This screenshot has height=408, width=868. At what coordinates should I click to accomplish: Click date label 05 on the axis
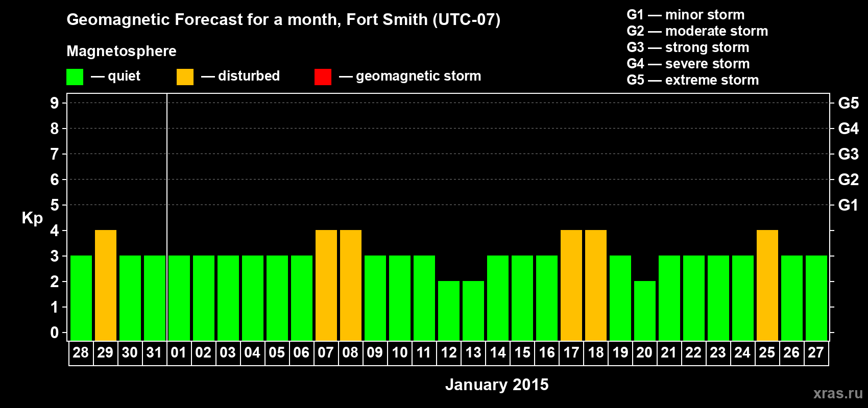277,352
